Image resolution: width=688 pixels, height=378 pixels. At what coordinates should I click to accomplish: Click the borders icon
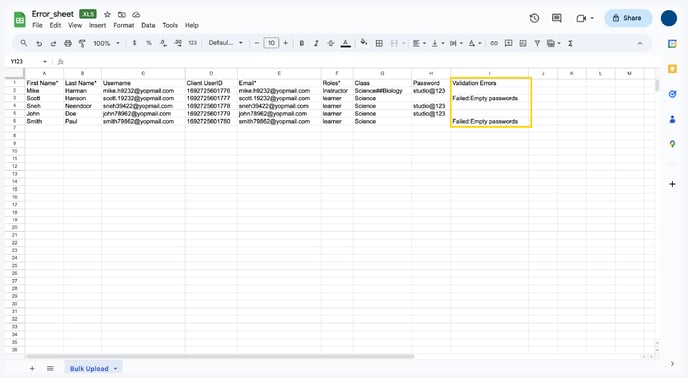point(379,43)
